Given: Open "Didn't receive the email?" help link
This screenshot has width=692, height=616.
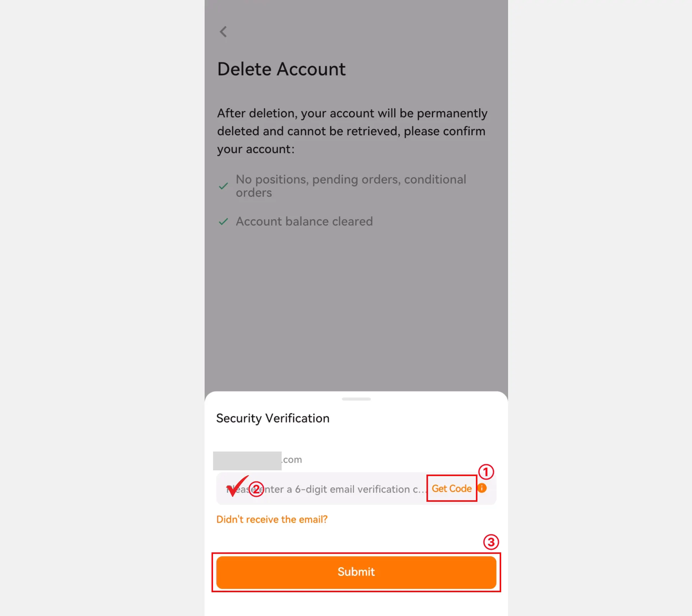Looking at the screenshot, I should pyautogui.click(x=272, y=519).
